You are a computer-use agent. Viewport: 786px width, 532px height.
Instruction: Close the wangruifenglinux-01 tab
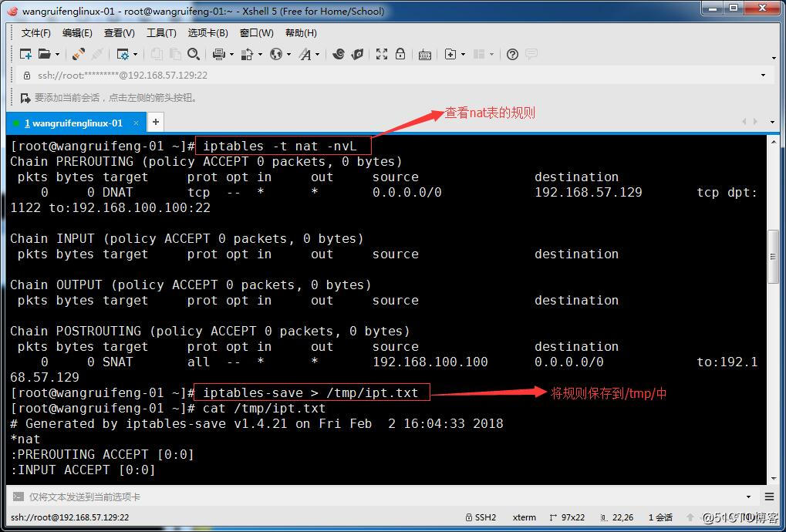[x=136, y=123]
